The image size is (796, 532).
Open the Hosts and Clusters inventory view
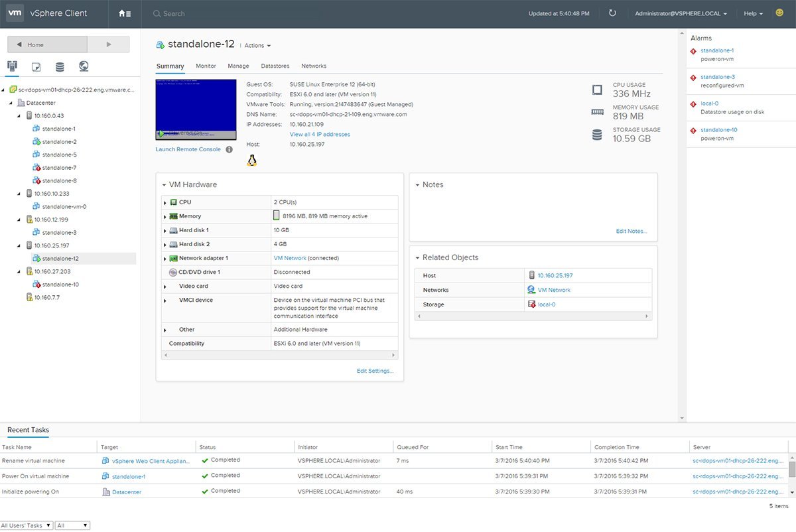pyautogui.click(x=11, y=65)
